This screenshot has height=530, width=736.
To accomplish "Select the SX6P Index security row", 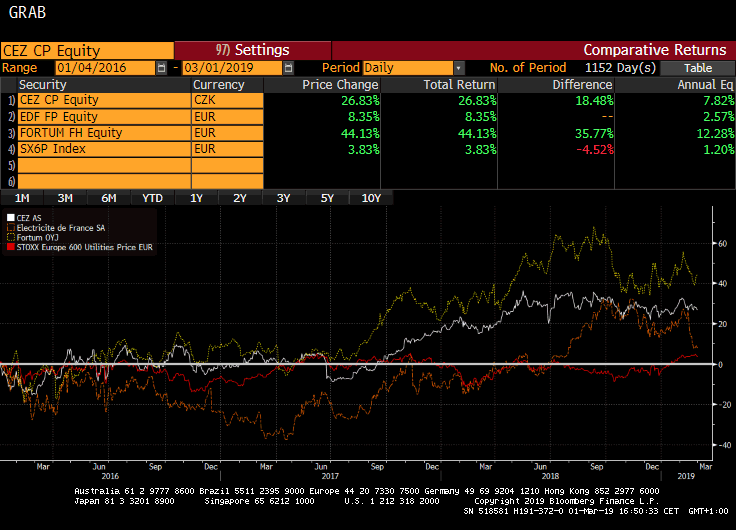I will click(x=104, y=149).
